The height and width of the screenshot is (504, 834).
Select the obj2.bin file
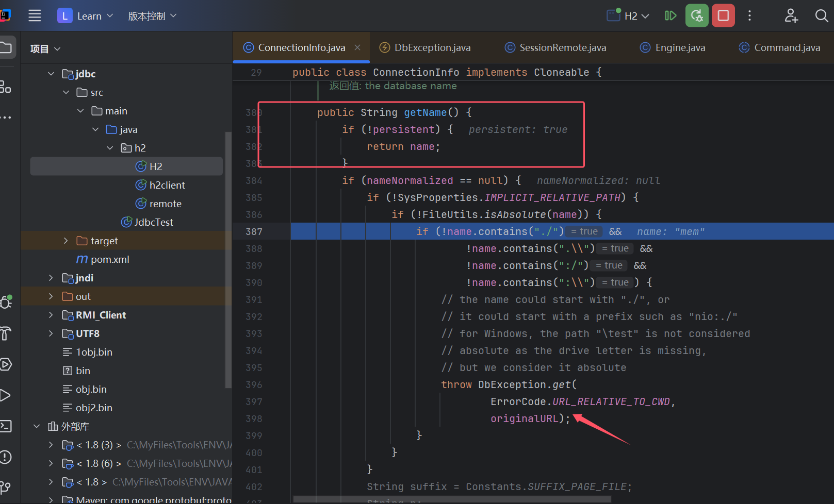[87, 408]
